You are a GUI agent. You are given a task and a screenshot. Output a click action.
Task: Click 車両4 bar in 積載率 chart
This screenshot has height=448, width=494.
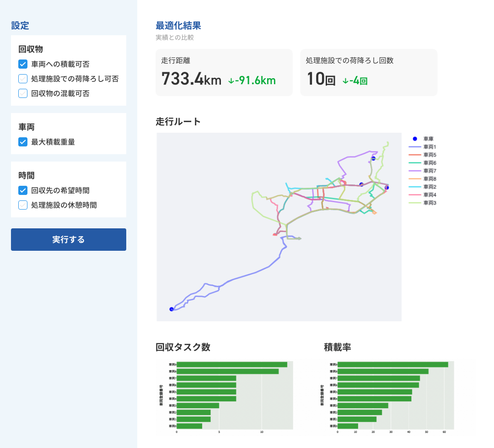point(375,399)
